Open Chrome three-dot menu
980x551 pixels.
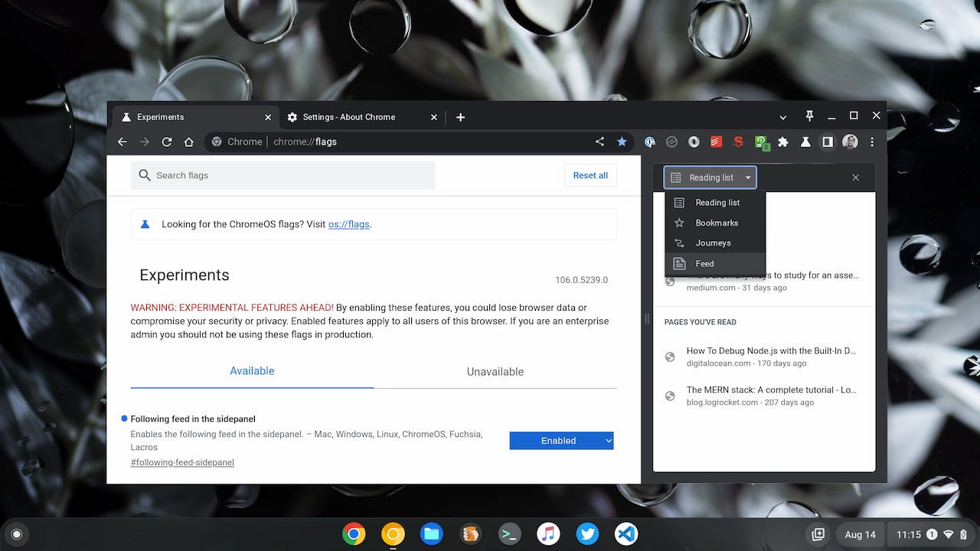point(872,142)
